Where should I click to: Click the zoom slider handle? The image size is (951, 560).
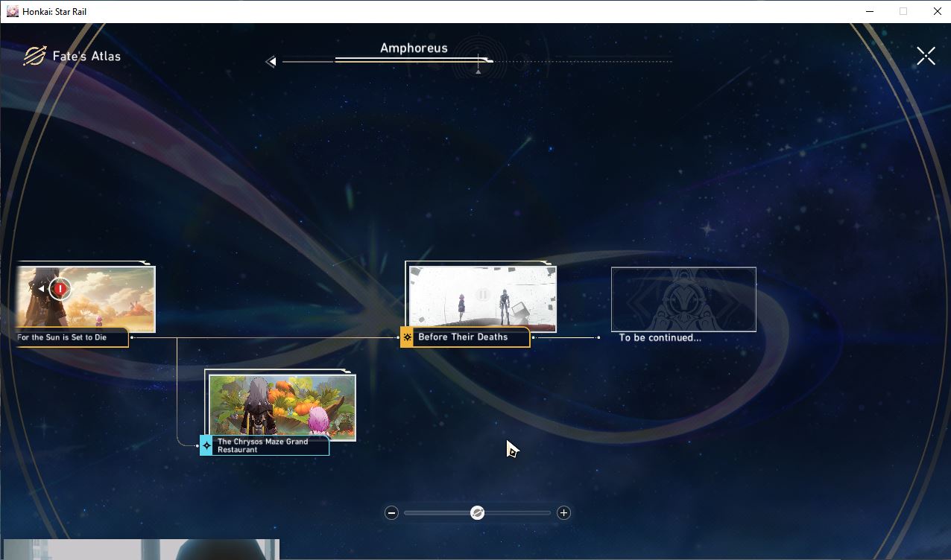pos(478,512)
